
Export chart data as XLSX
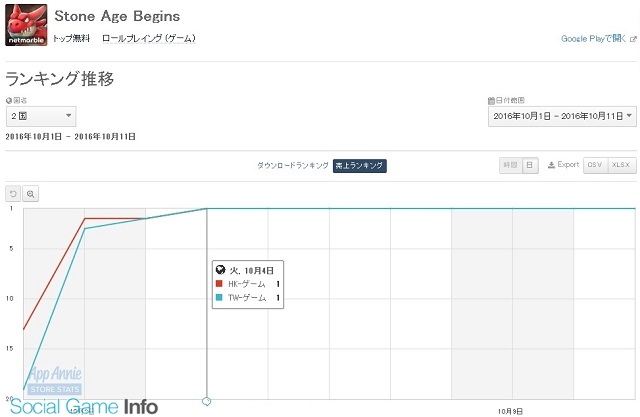622,165
